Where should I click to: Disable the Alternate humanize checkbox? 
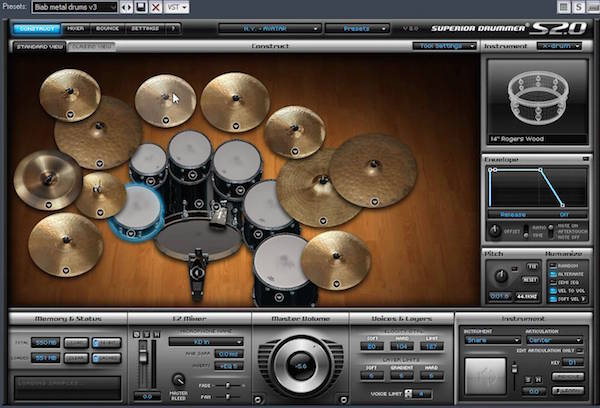click(553, 274)
